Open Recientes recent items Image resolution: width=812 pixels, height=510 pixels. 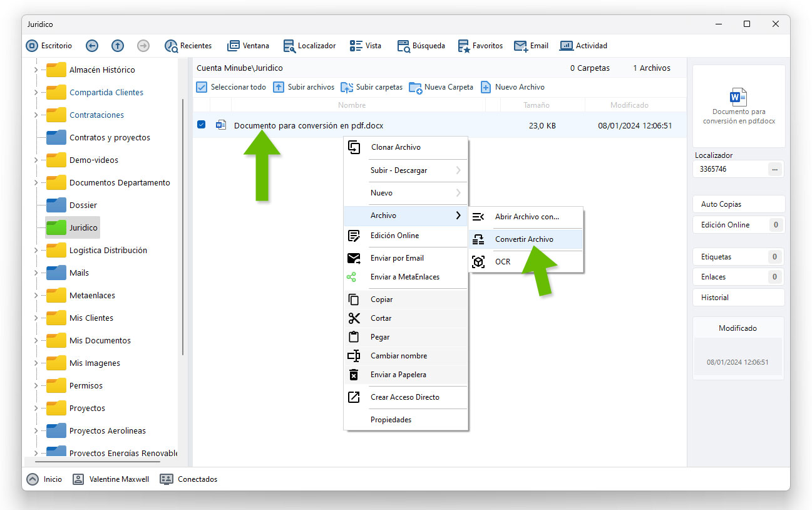[x=188, y=46]
